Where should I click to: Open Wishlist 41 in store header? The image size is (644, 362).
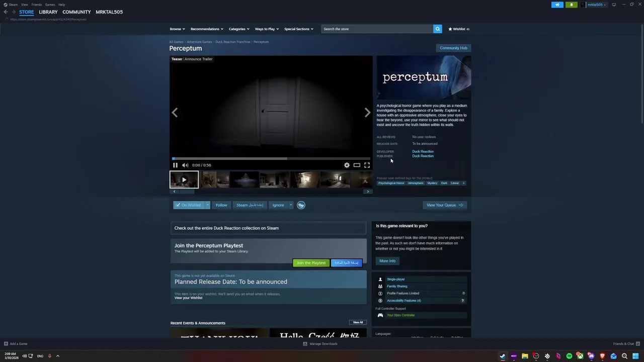click(459, 29)
